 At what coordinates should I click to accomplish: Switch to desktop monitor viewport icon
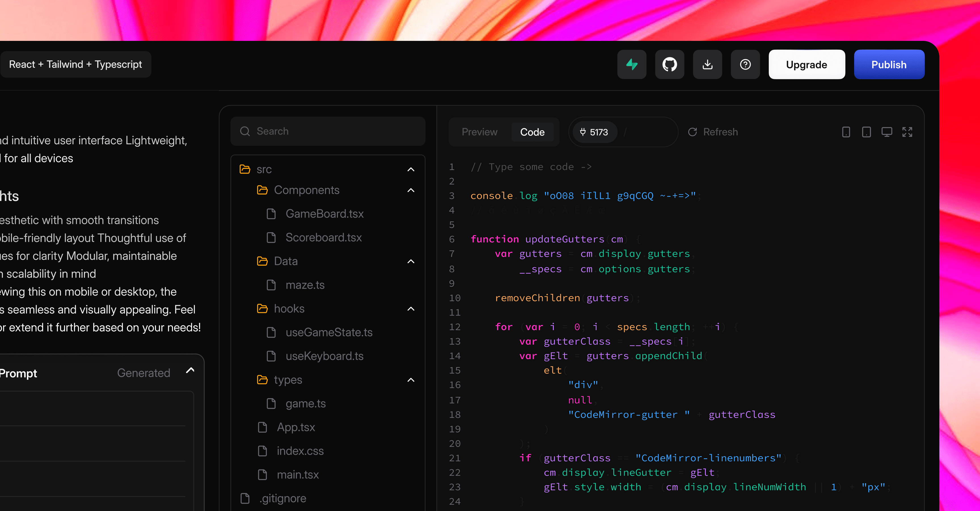pos(887,132)
